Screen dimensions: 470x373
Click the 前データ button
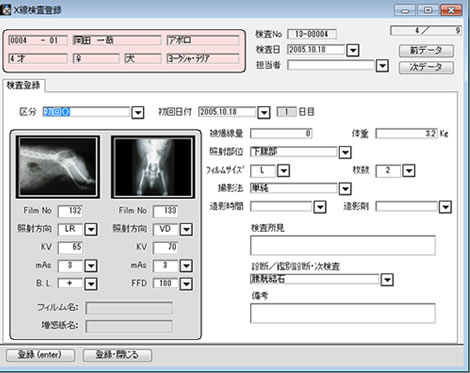click(x=426, y=51)
